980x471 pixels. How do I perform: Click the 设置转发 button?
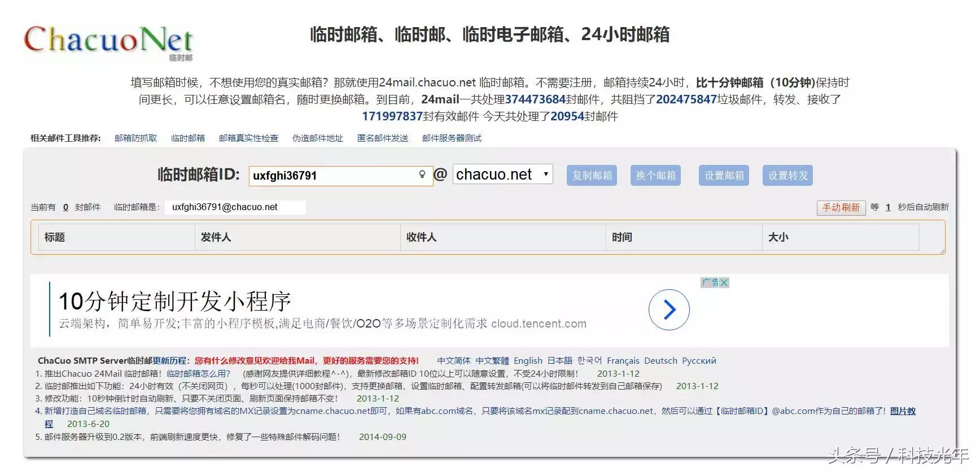point(788,176)
